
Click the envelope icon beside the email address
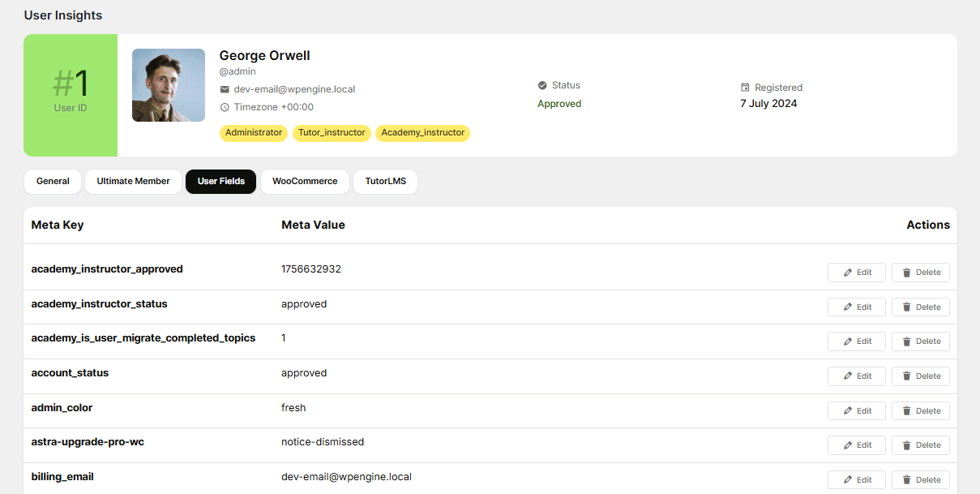click(x=225, y=89)
